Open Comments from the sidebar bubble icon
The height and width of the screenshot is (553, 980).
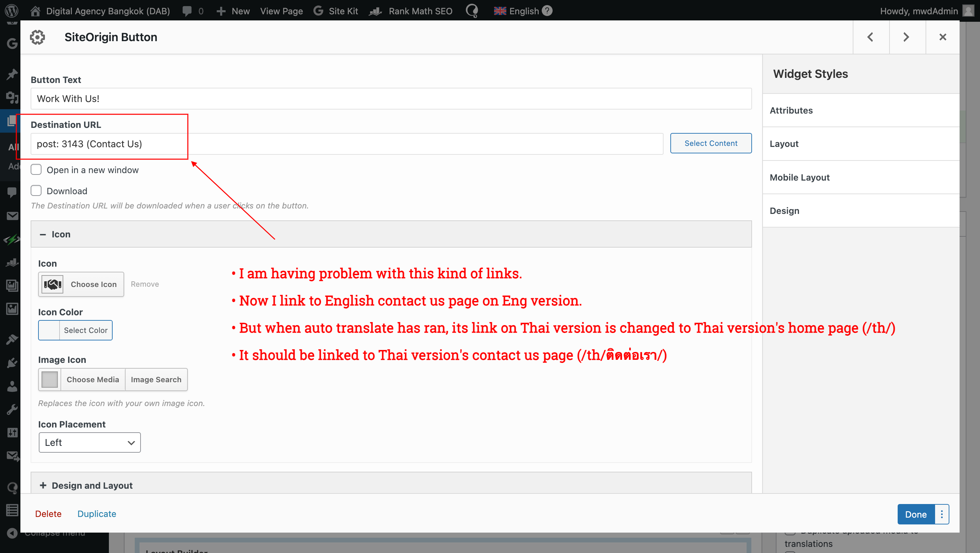pyautogui.click(x=12, y=192)
